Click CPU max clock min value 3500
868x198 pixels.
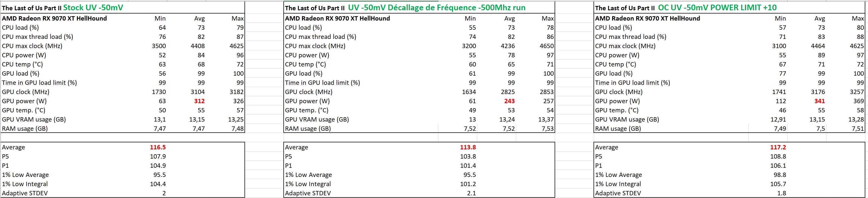pos(159,46)
